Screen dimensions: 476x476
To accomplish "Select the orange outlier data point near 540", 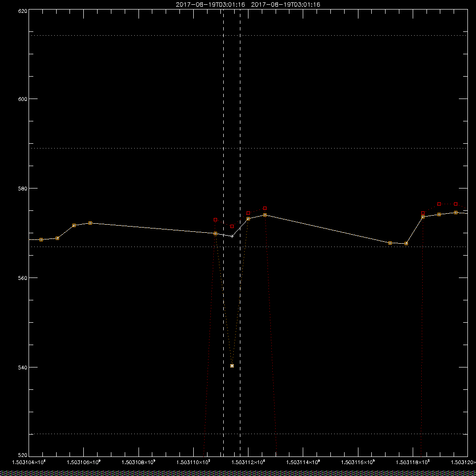I will tap(232, 366).
